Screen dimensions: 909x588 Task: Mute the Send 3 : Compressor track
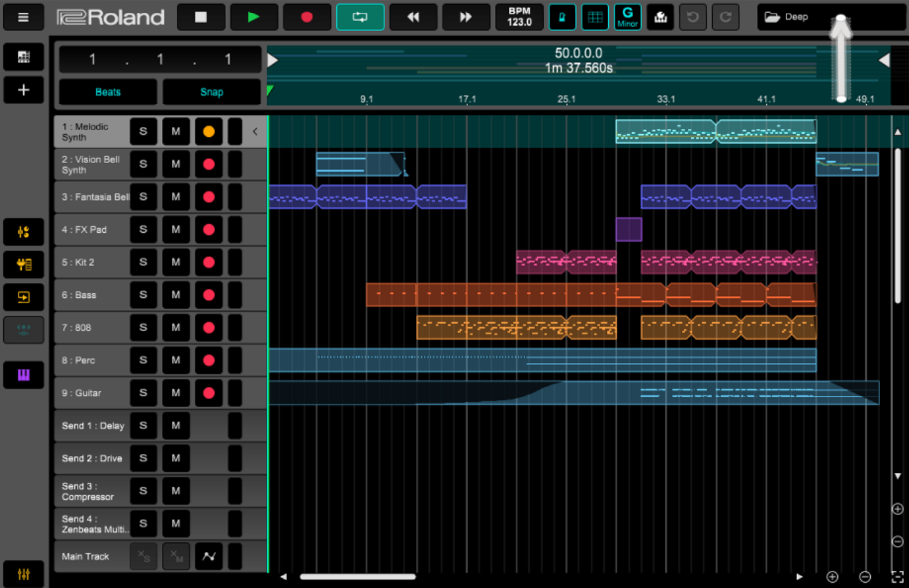click(176, 491)
